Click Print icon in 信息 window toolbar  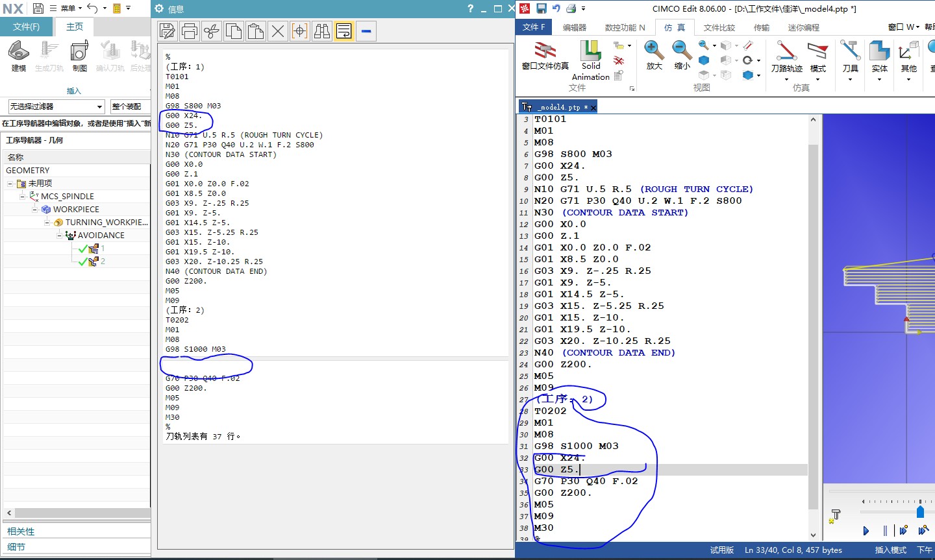pyautogui.click(x=190, y=31)
